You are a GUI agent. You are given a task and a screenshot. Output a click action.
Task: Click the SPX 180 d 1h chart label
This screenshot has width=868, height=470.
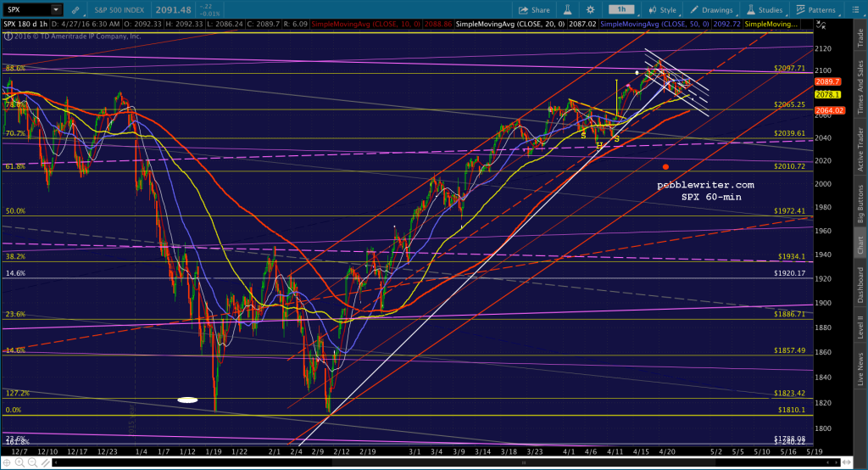(25, 25)
